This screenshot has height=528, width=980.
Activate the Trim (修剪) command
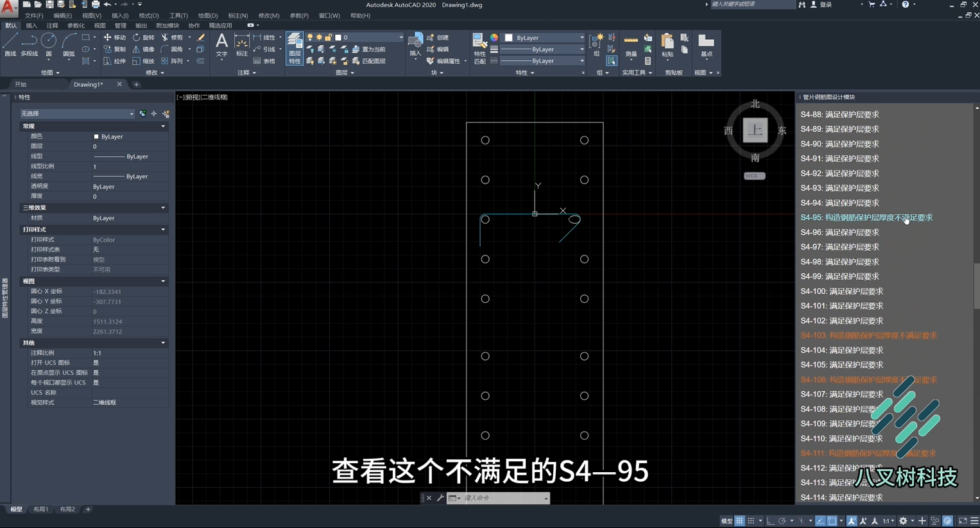tap(172, 38)
